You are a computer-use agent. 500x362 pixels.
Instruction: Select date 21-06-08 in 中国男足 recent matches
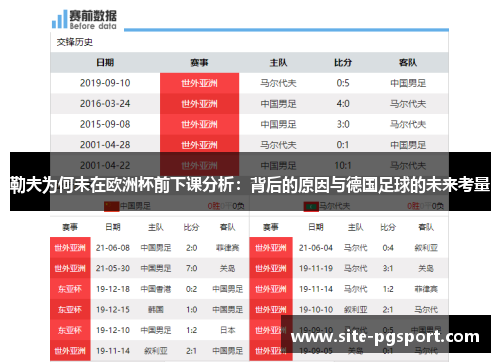point(113,248)
